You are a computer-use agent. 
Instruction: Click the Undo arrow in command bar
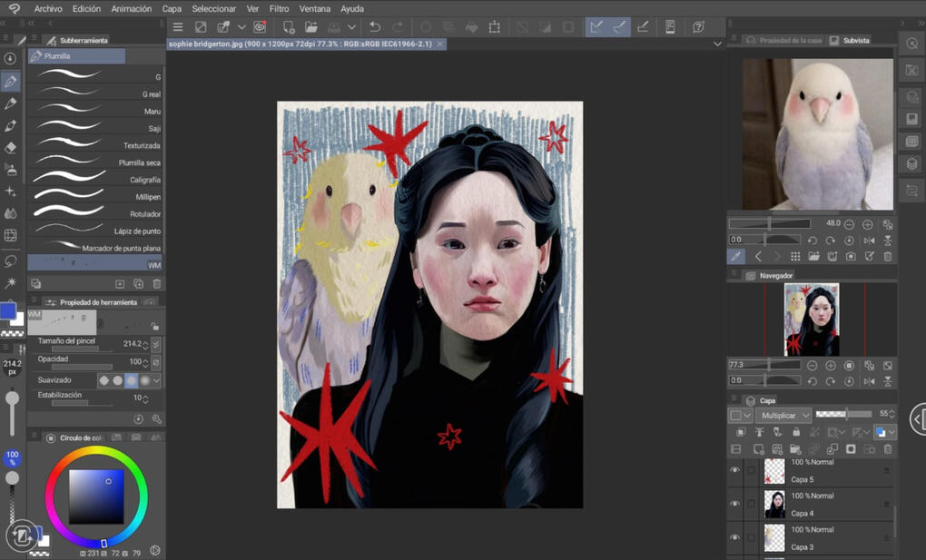coord(374,27)
